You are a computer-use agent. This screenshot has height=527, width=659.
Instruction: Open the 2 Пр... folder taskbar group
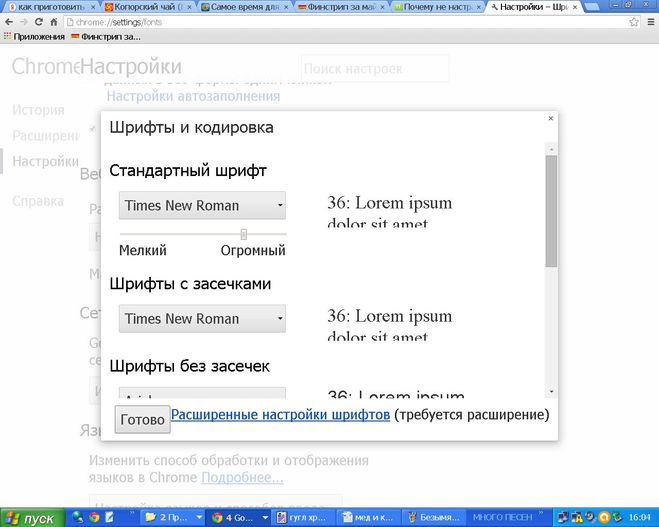tap(173, 518)
